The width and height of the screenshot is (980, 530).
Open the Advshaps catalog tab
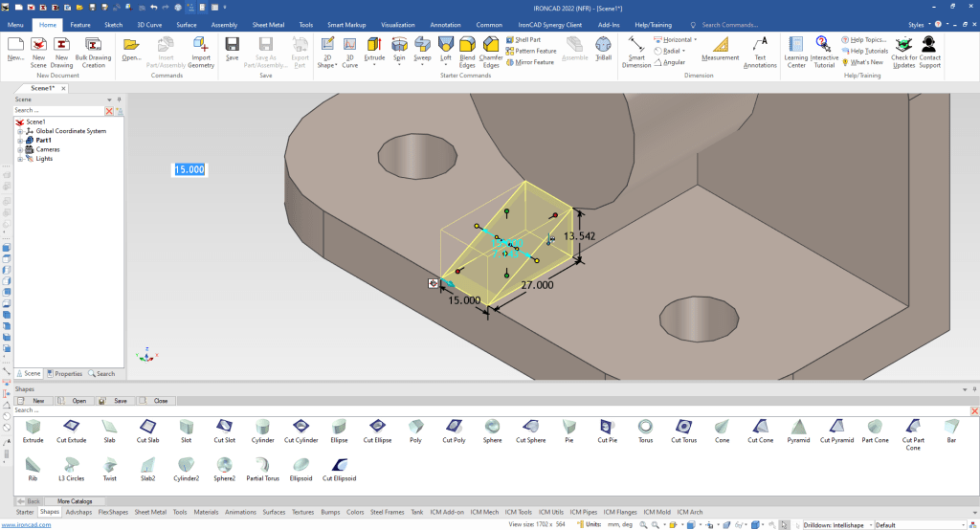pos(79,512)
